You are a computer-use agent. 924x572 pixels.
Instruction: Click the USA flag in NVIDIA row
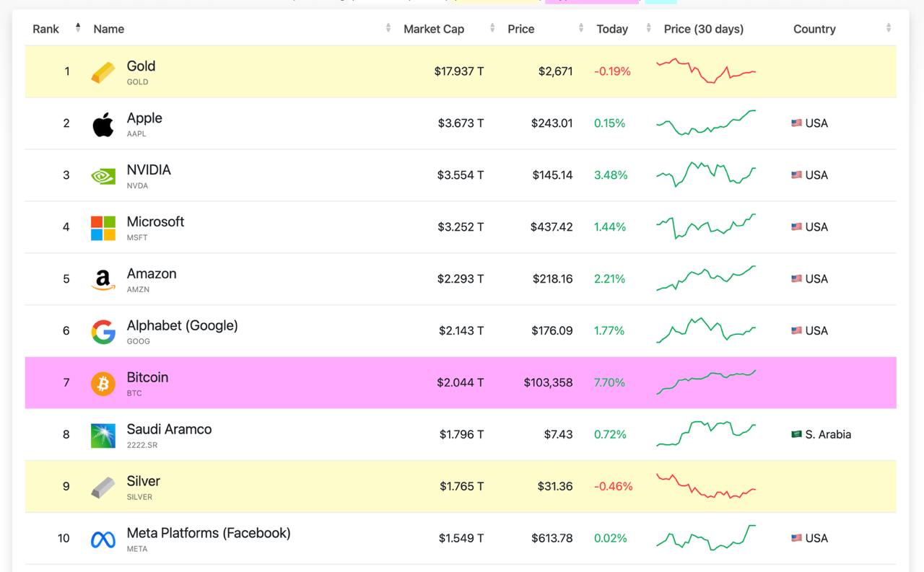797,175
